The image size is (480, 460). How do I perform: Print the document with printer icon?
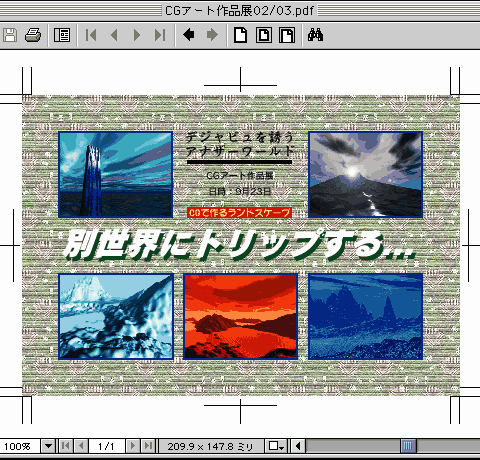(33, 35)
